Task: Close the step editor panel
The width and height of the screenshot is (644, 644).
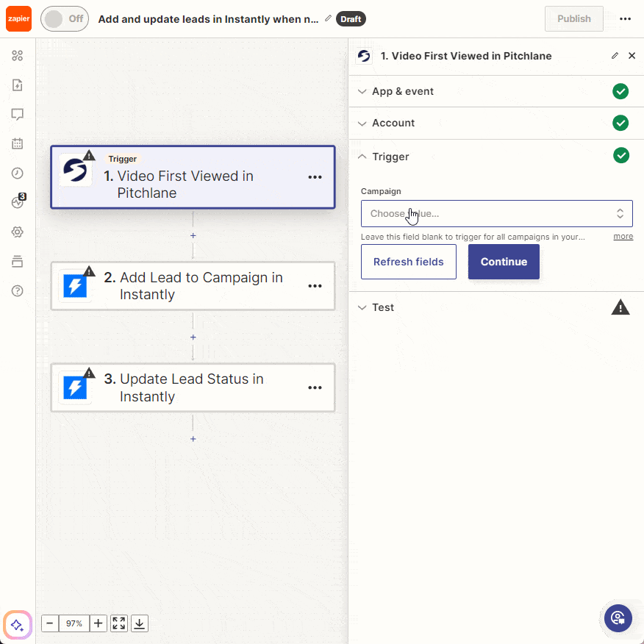Action: point(632,55)
